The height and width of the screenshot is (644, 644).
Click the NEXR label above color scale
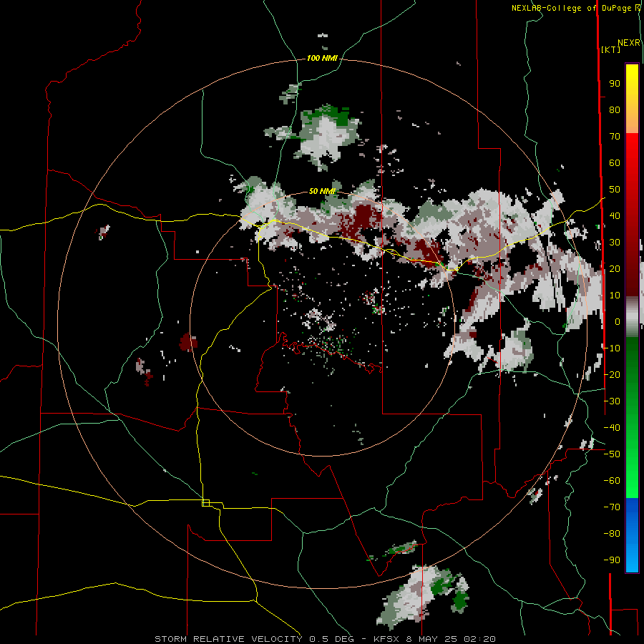point(629,43)
